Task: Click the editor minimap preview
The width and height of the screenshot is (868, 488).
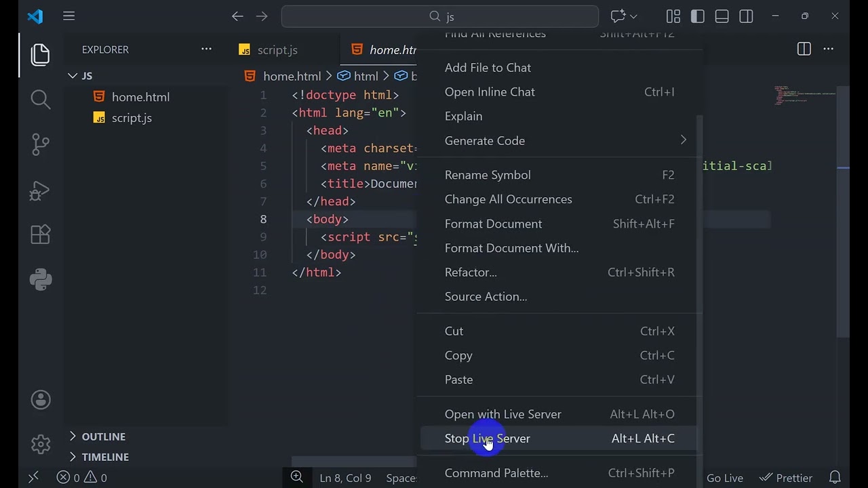Action: coord(805,95)
